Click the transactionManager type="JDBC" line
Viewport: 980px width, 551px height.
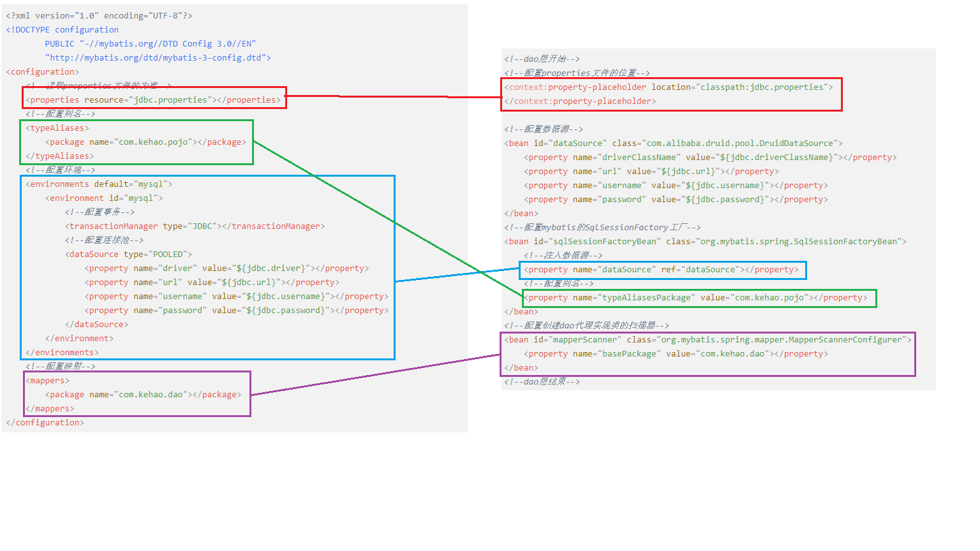[x=195, y=226]
